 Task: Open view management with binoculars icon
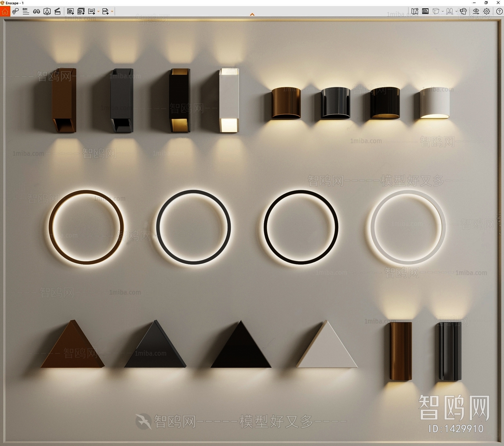tap(37, 12)
